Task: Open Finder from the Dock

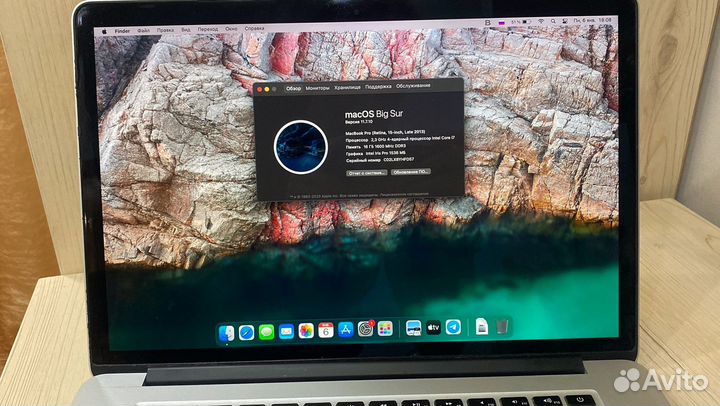Action: coord(226,333)
